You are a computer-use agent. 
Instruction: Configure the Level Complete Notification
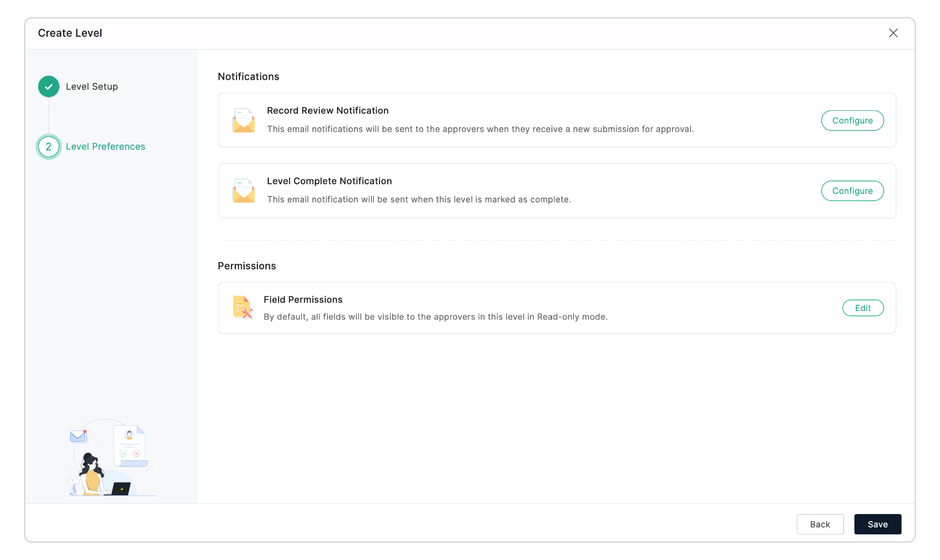pos(852,191)
